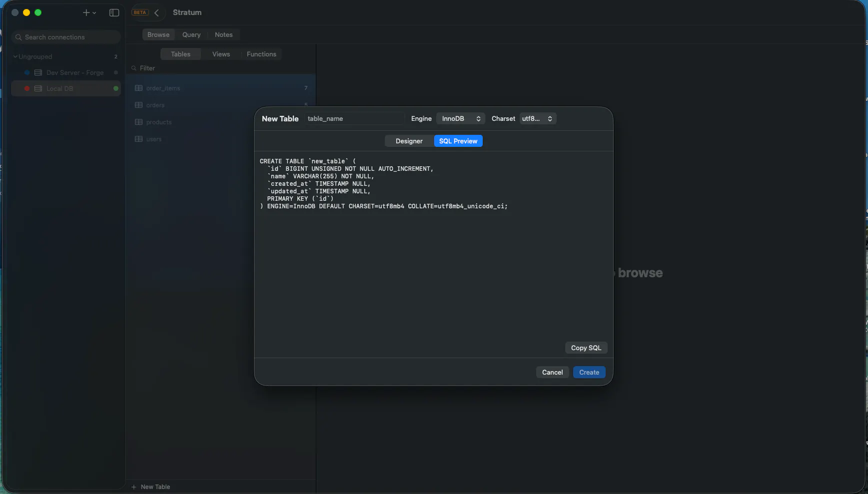This screenshot has height=494, width=868.
Task: Cancel the New Table dialog
Action: (552, 373)
